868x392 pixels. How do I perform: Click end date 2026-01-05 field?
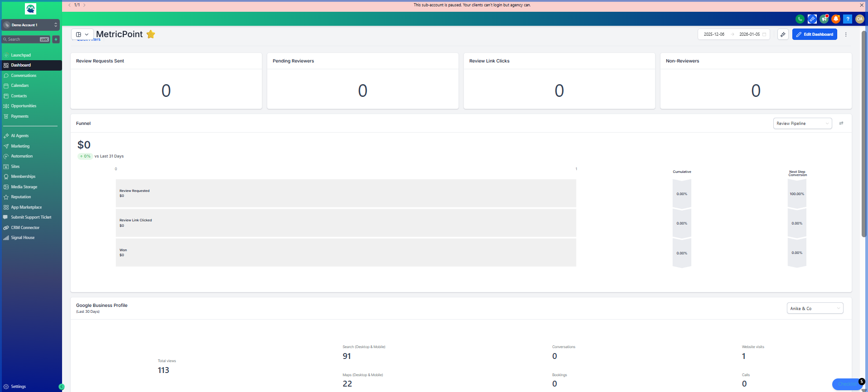[x=750, y=34]
